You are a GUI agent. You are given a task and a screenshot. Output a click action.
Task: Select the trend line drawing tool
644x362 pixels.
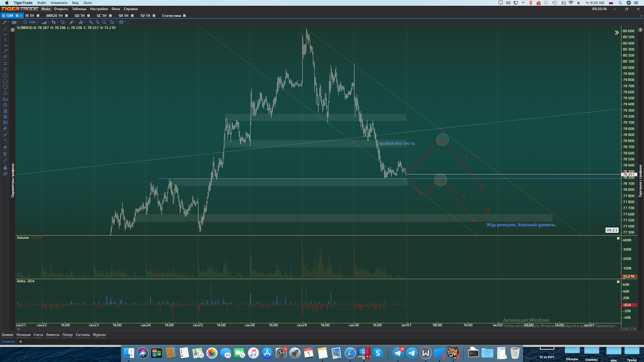[x=5, y=29]
